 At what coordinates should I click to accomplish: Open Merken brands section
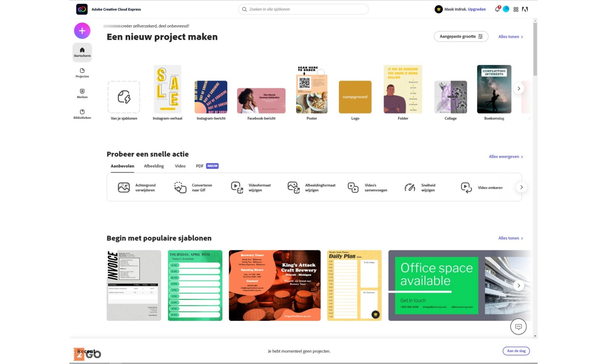pos(82,93)
